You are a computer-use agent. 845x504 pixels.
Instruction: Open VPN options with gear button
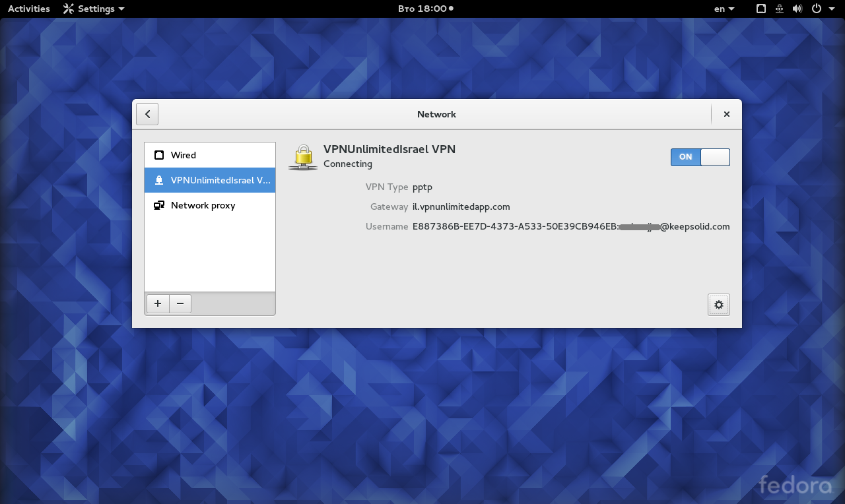tap(719, 305)
